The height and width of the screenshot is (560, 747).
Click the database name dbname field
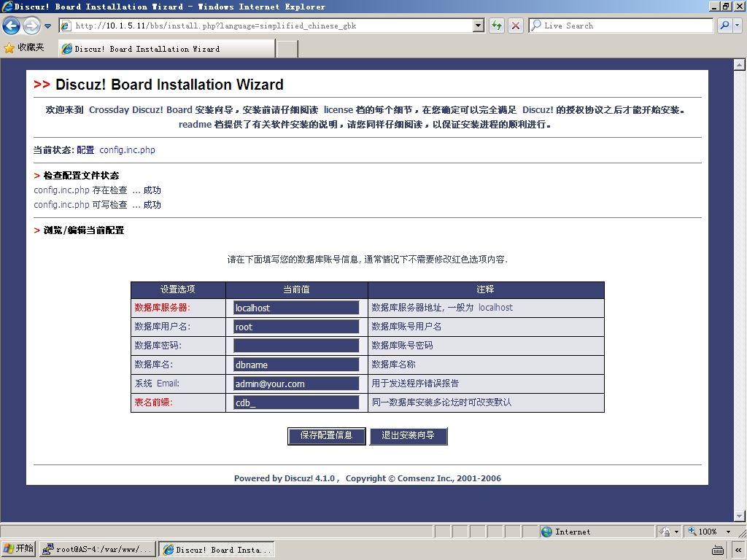(x=296, y=365)
